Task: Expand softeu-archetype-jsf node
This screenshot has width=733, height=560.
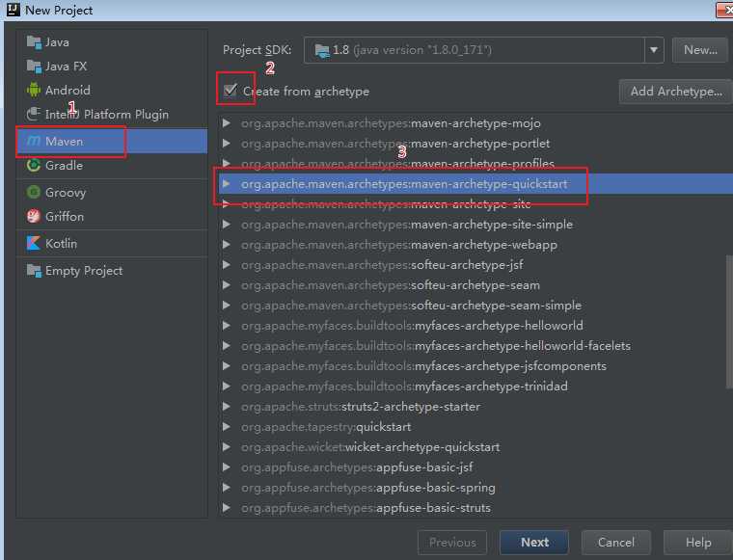Action: coord(227,264)
